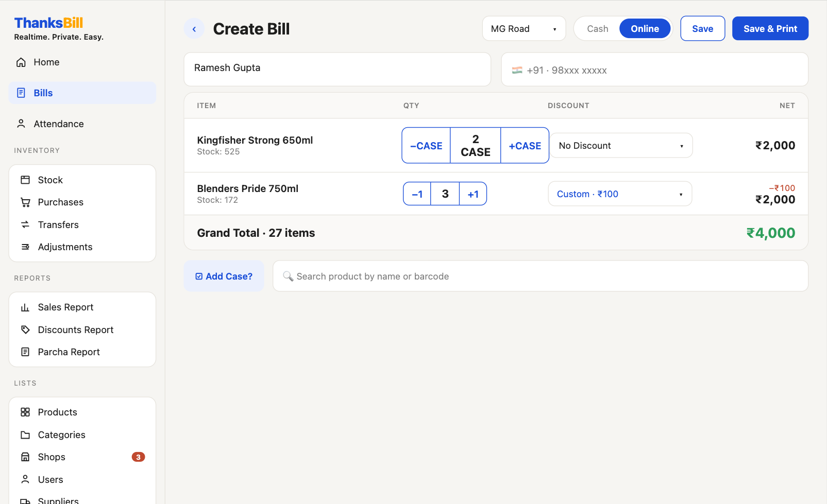Click the 2 CASE quantity value
Image resolution: width=827 pixels, height=504 pixels.
[x=476, y=146]
